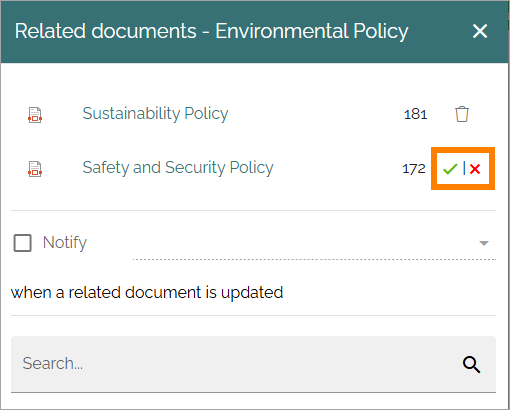This screenshot has height=410, width=510.
Task: Select document number 172
Action: tap(414, 169)
